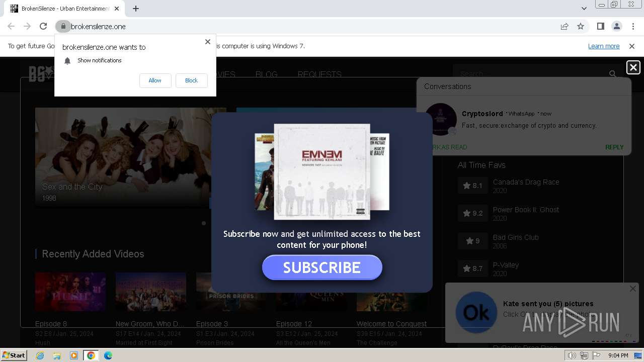
Task: Go back to the previous page
Action: tap(11, 26)
